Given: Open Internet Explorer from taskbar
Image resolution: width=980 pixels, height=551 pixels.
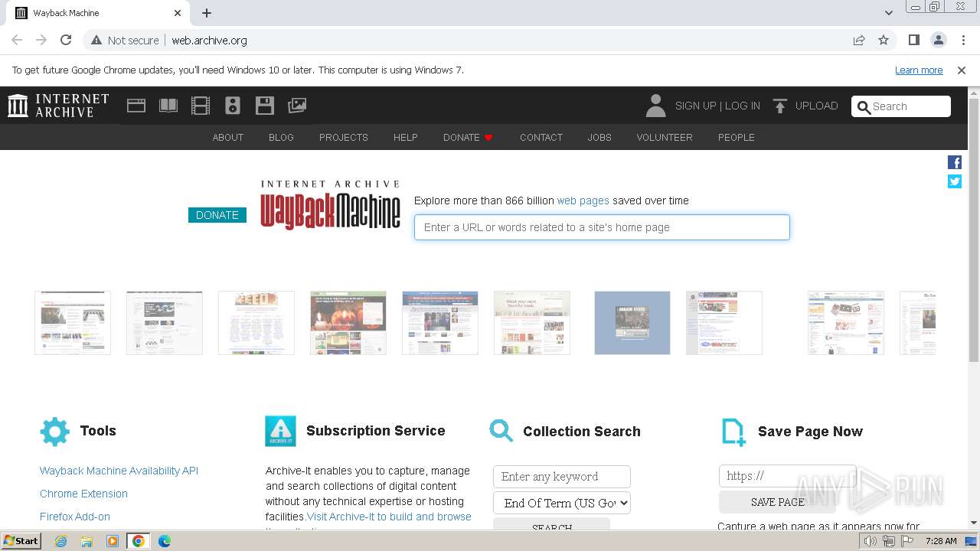Looking at the screenshot, I should (x=60, y=541).
